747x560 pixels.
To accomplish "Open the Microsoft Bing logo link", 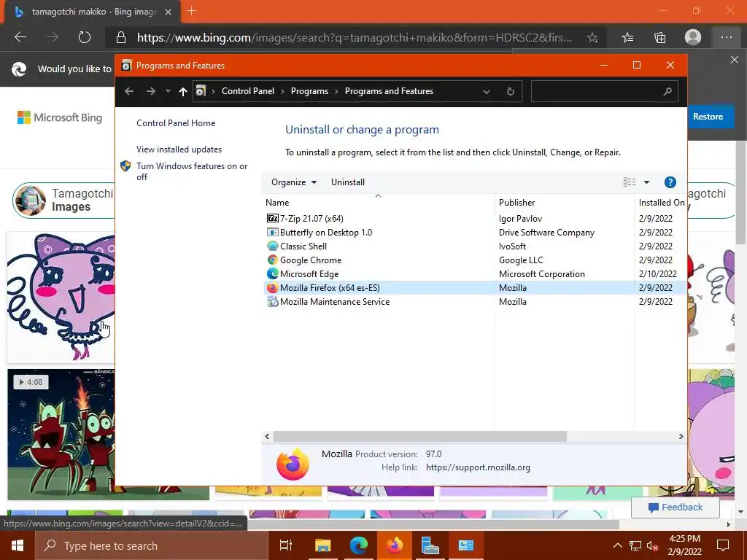I will coord(60,117).
